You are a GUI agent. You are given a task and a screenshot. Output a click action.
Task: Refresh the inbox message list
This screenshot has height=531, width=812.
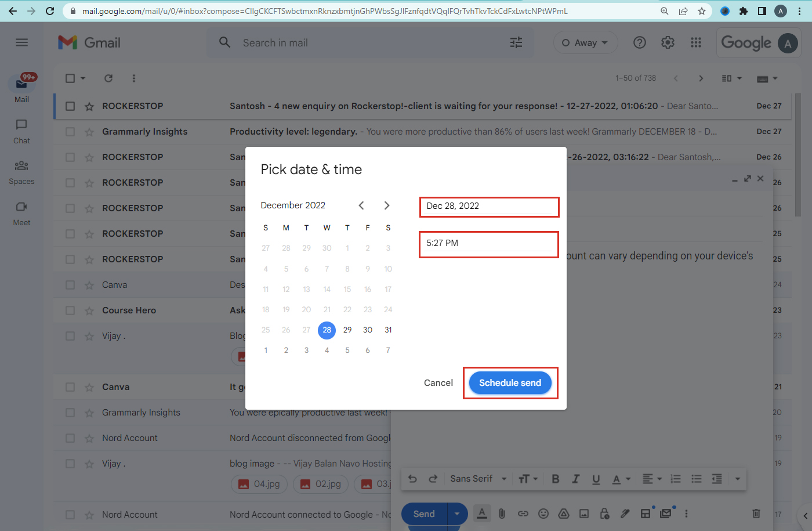[x=108, y=78]
